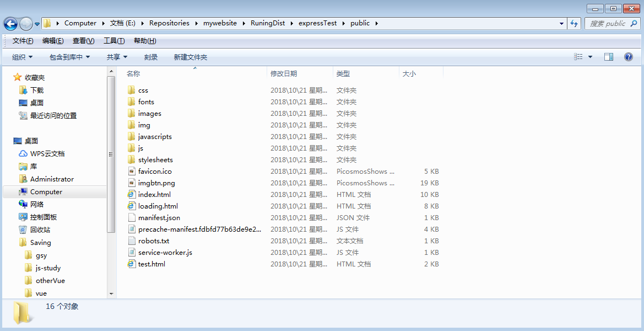
Task: Open 下载 in favorites
Action: coord(36,90)
